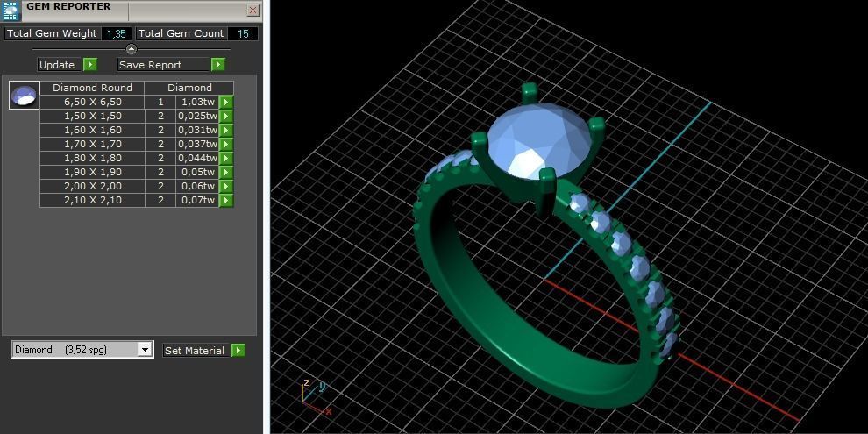Collapse the panel with the round arrow toggle
This screenshot has height=434, width=868.
click(x=132, y=49)
